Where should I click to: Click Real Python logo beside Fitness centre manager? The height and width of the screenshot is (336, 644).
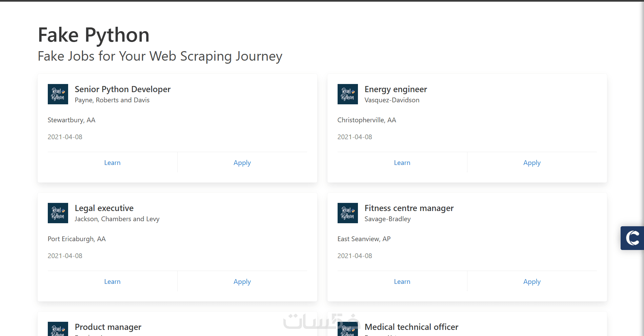pyautogui.click(x=348, y=213)
